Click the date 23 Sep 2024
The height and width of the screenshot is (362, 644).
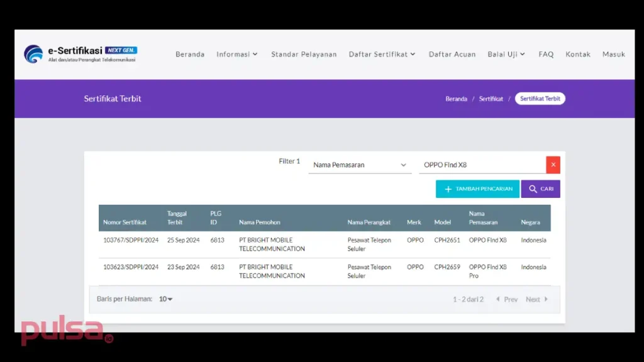pos(183,267)
